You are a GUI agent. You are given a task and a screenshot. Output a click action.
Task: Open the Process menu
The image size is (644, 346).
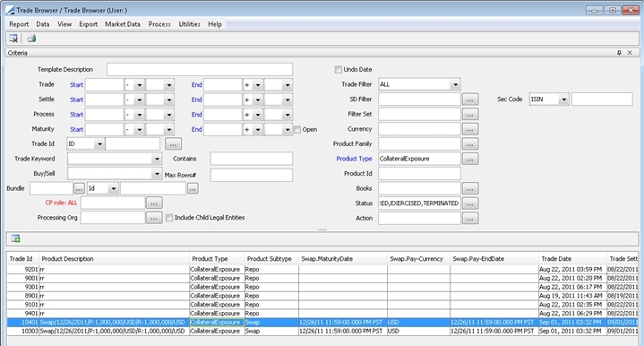[159, 24]
